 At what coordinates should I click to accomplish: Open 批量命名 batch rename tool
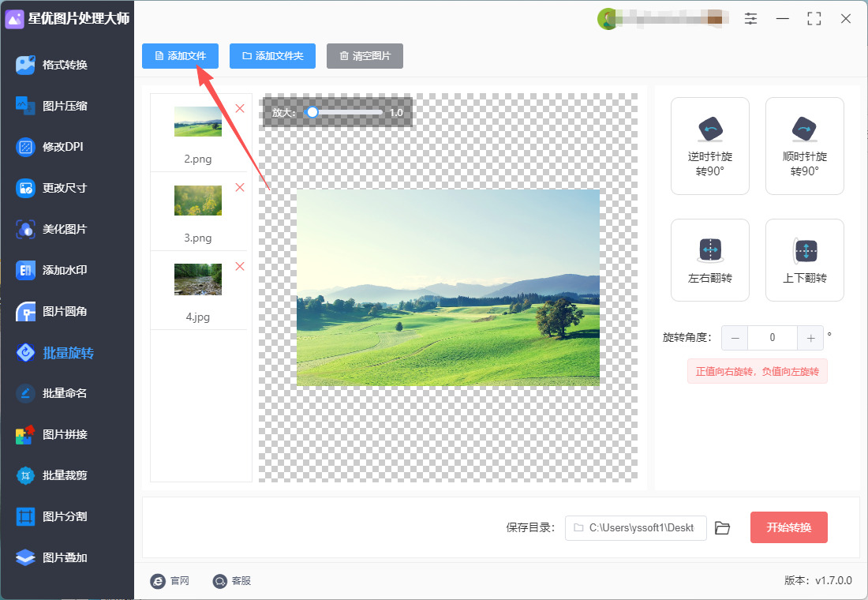pos(52,393)
